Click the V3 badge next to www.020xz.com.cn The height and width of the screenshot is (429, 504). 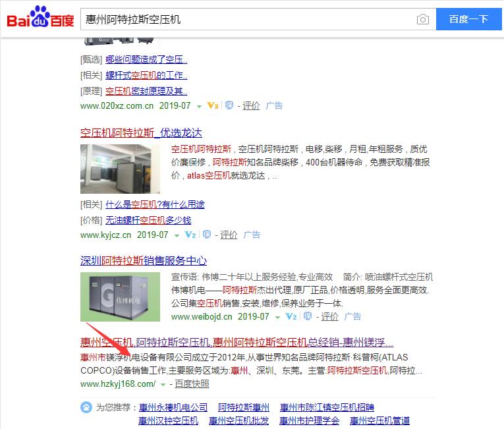(213, 105)
